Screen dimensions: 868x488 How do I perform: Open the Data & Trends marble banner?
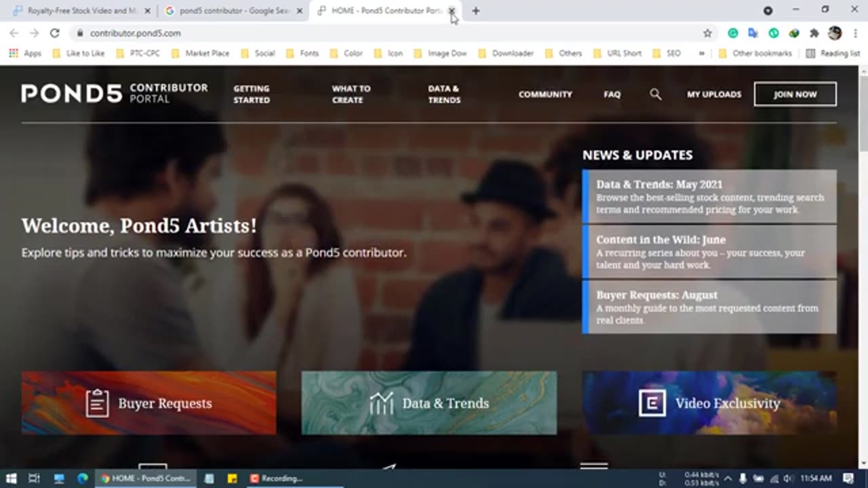tap(429, 403)
